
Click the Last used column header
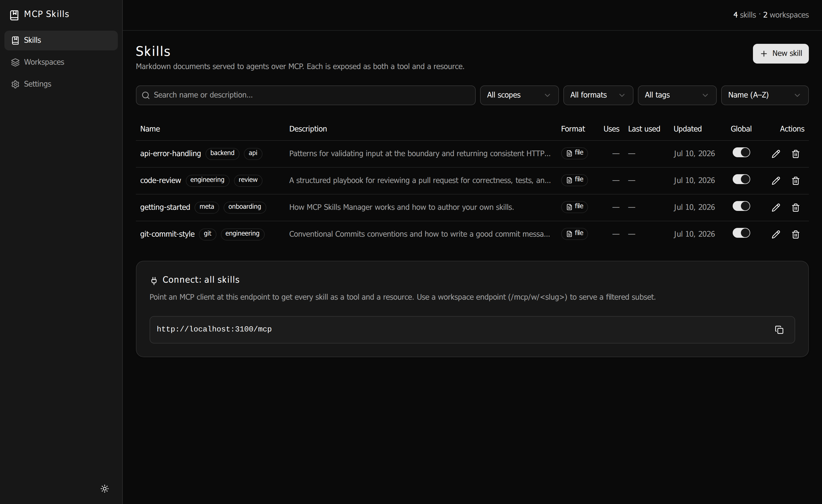[644, 129]
